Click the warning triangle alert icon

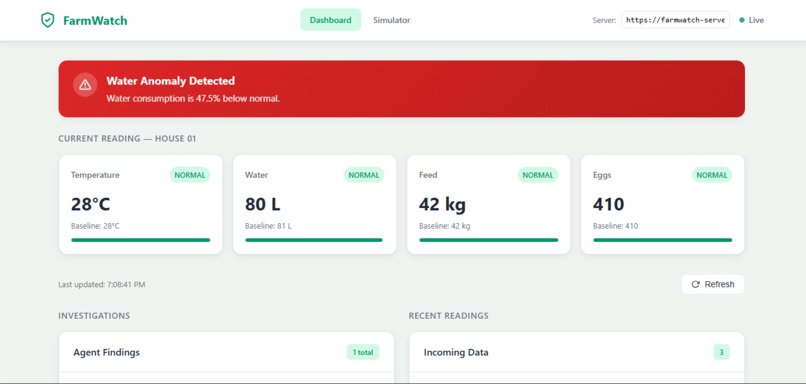85,85
